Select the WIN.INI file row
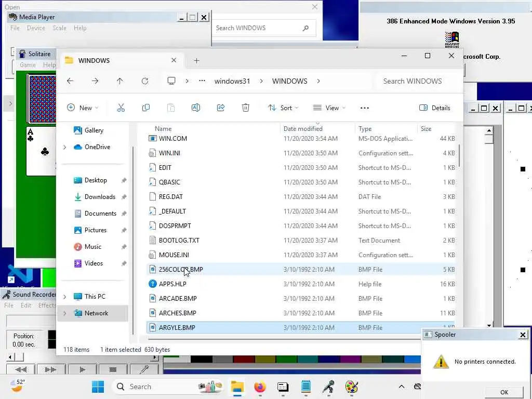The image size is (532, 399). [x=301, y=153]
